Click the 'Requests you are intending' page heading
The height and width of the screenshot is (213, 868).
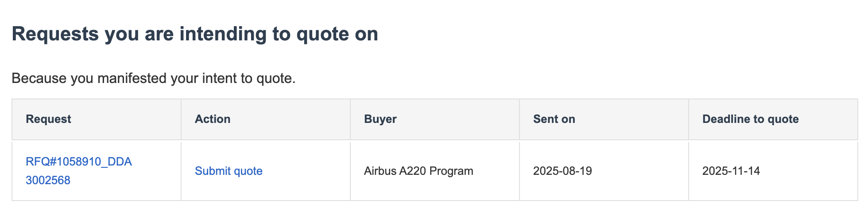tap(195, 34)
